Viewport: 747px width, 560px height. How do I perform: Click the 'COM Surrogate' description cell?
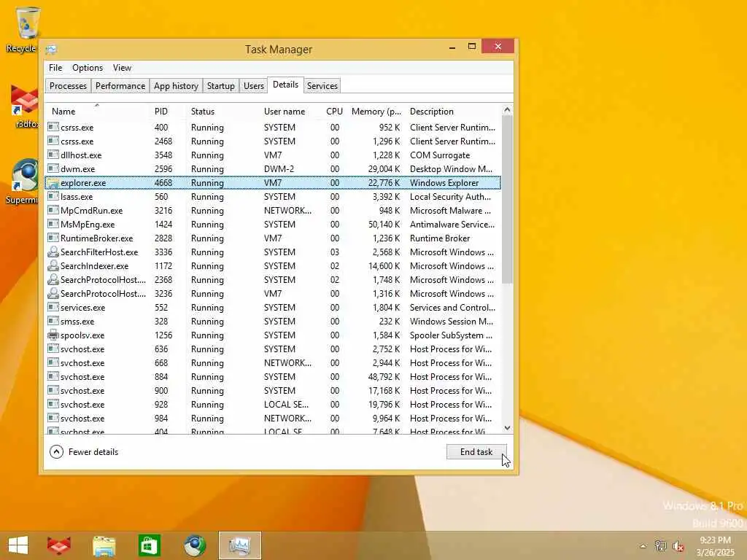click(440, 155)
